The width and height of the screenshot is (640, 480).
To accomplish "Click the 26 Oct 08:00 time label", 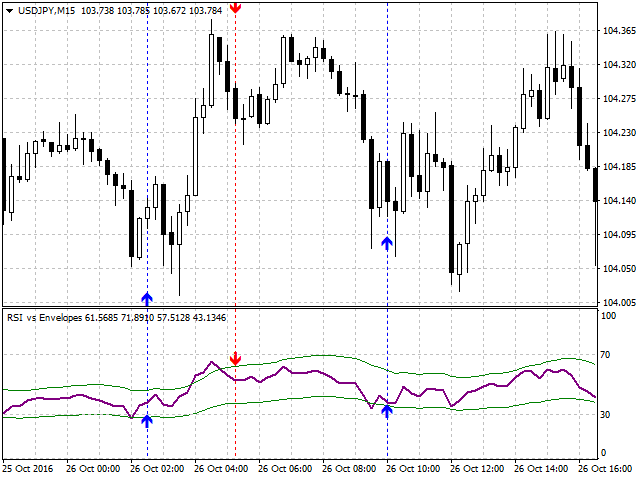I will coord(349,469).
